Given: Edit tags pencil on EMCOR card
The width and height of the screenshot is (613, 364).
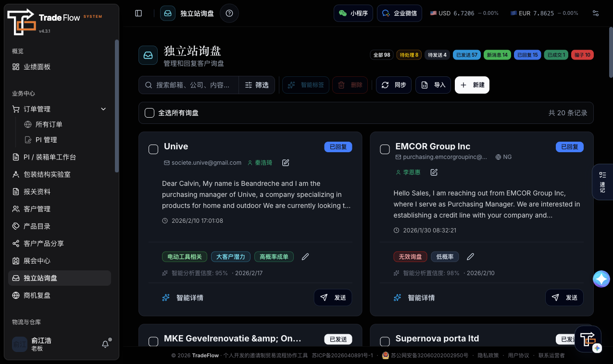Looking at the screenshot, I should click(x=471, y=257).
